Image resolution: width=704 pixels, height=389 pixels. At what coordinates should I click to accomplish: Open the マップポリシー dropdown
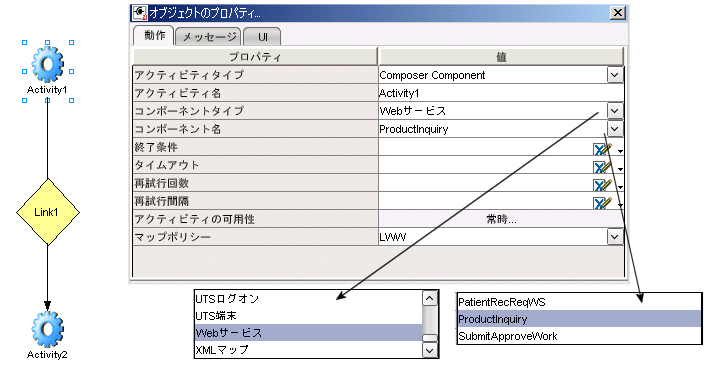[x=615, y=237]
